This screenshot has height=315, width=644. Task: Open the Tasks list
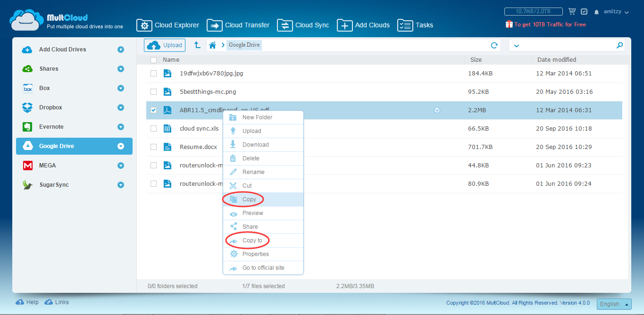415,25
